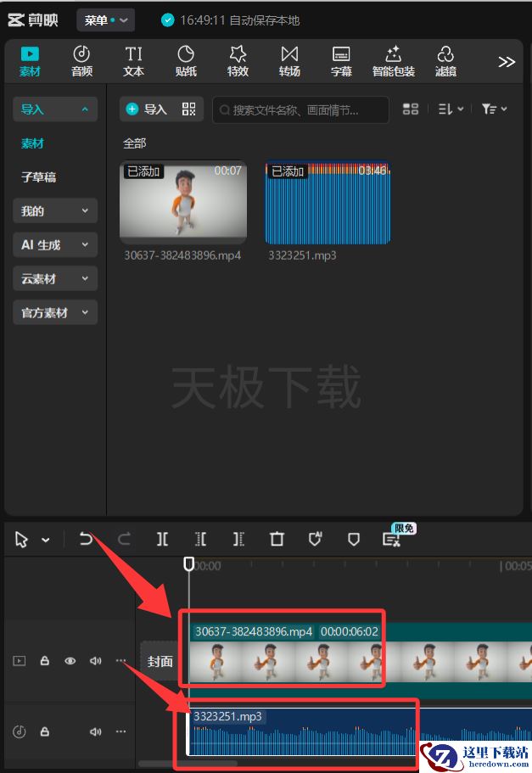Open the 智能包装 smart packaging tab
The image size is (532, 773).
[394, 61]
